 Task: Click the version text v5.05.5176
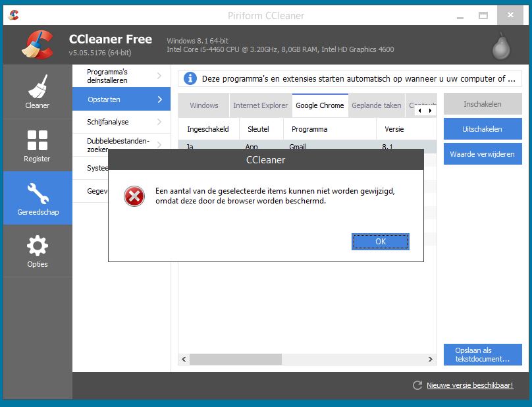tap(100, 53)
